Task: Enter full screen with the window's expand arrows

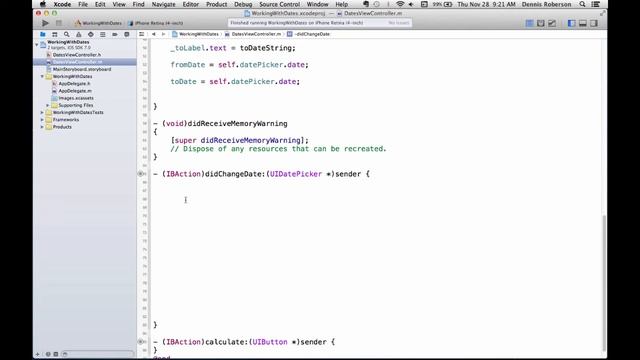Action: tap(602, 13)
